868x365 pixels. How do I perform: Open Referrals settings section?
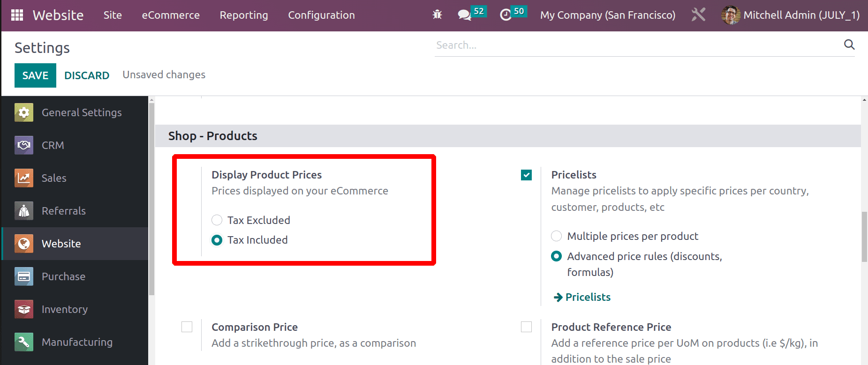75,211
